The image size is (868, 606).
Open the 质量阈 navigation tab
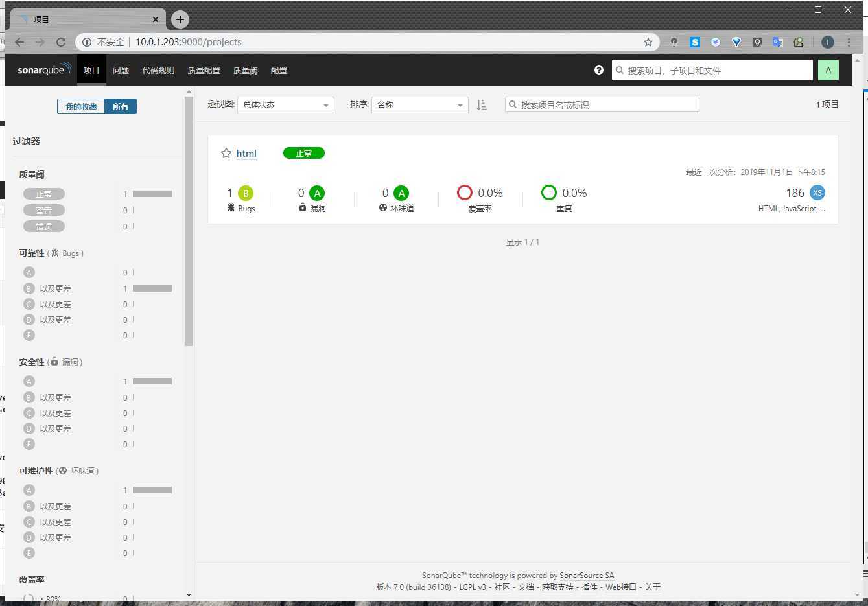246,70
